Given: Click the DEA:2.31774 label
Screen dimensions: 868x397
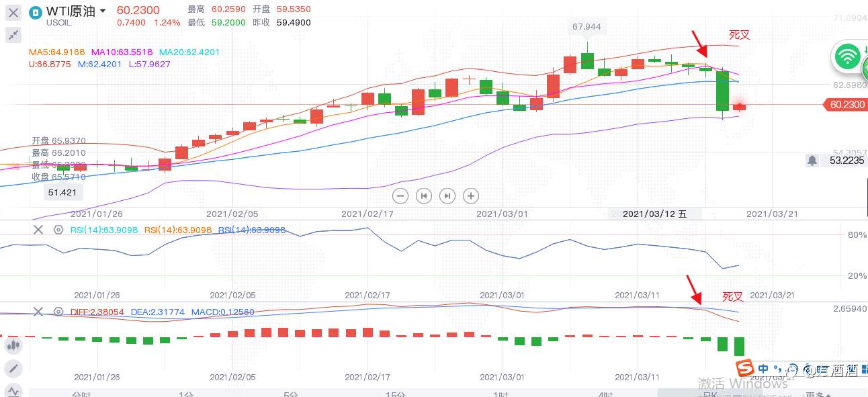Looking at the screenshot, I should tap(158, 312).
